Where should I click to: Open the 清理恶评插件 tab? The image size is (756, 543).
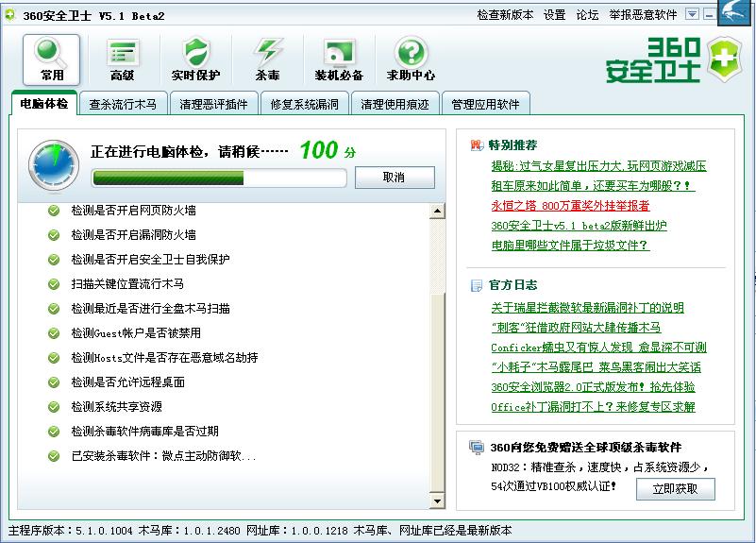point(213,104)
